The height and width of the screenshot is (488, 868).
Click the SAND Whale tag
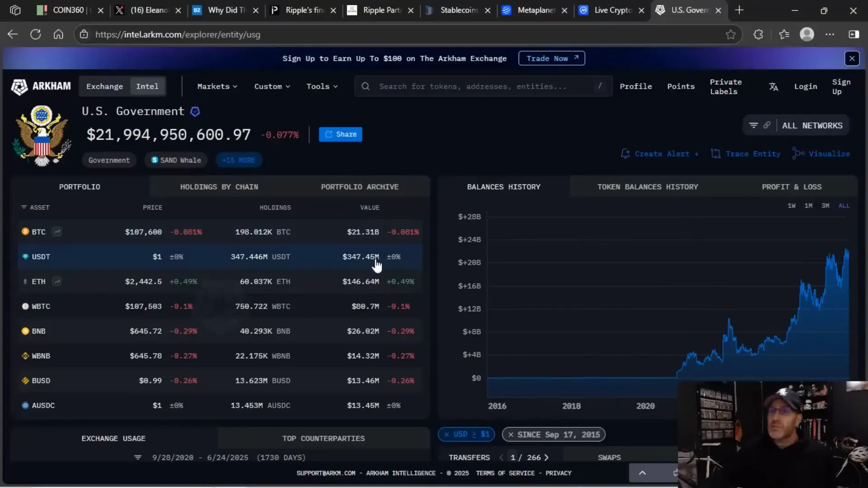pos(176,160)
